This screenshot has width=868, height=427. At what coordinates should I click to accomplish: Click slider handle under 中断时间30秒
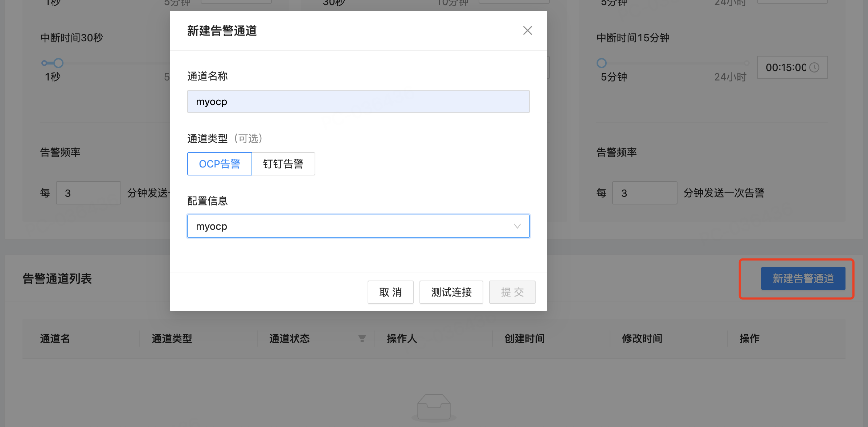(58, 63)
